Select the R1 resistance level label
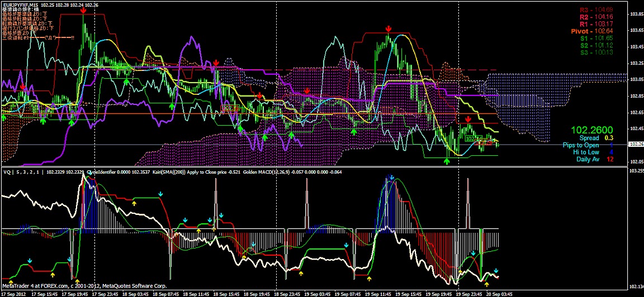The height and width of the screenshot is (297, 644). (x=596, y=24)
